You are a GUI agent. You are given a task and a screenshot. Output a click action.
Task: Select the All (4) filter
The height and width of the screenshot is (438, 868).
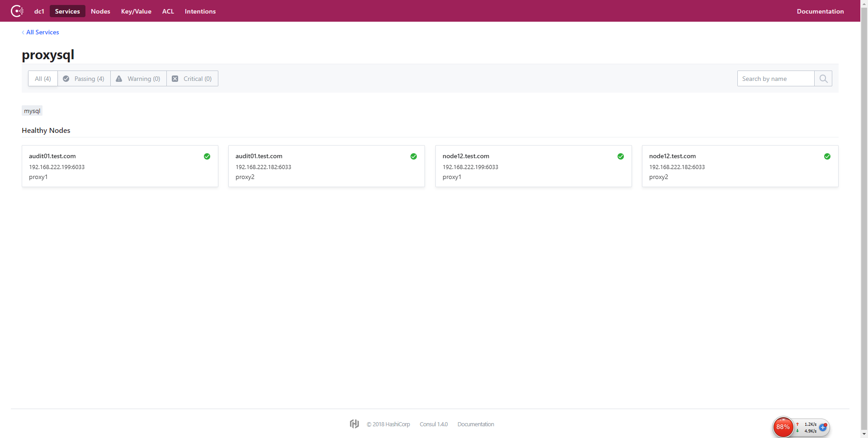tap(43, 79)
